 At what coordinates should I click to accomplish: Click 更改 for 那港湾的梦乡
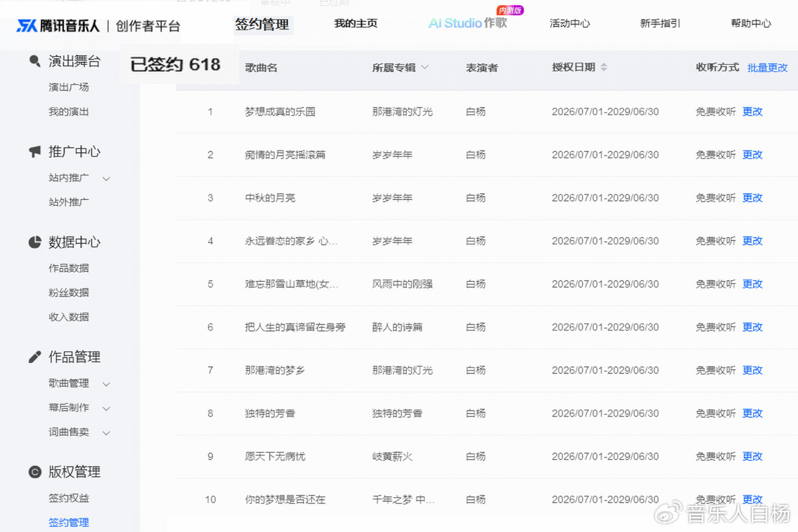(x=752, y=370)
